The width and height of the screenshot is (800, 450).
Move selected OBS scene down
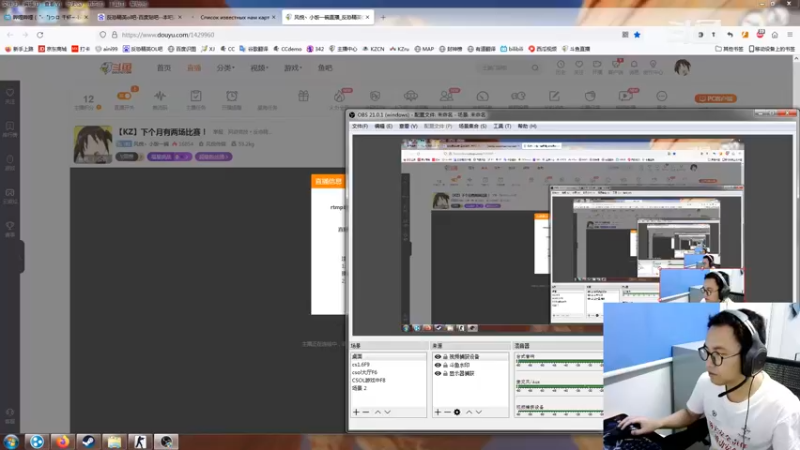pos(388,412)
